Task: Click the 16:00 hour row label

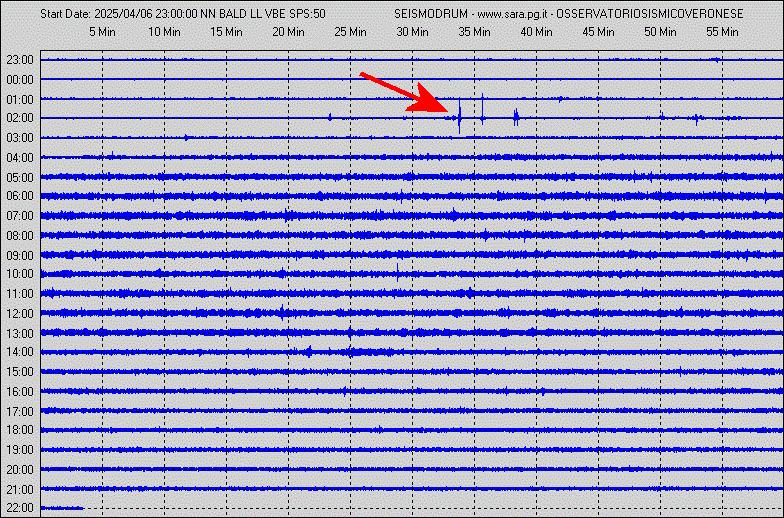Action: tap(20, 392)
